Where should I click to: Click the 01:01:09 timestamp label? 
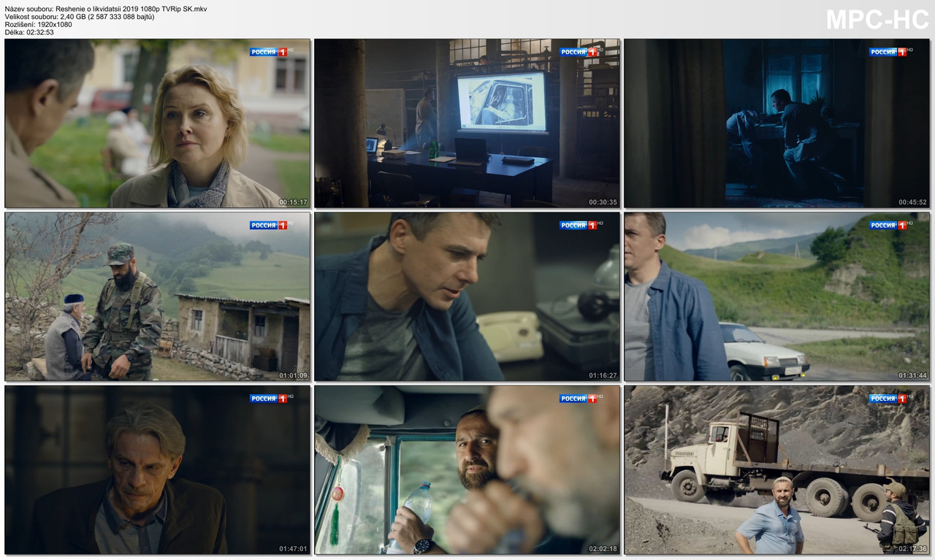pyautogui.click(x=293, y=375)
